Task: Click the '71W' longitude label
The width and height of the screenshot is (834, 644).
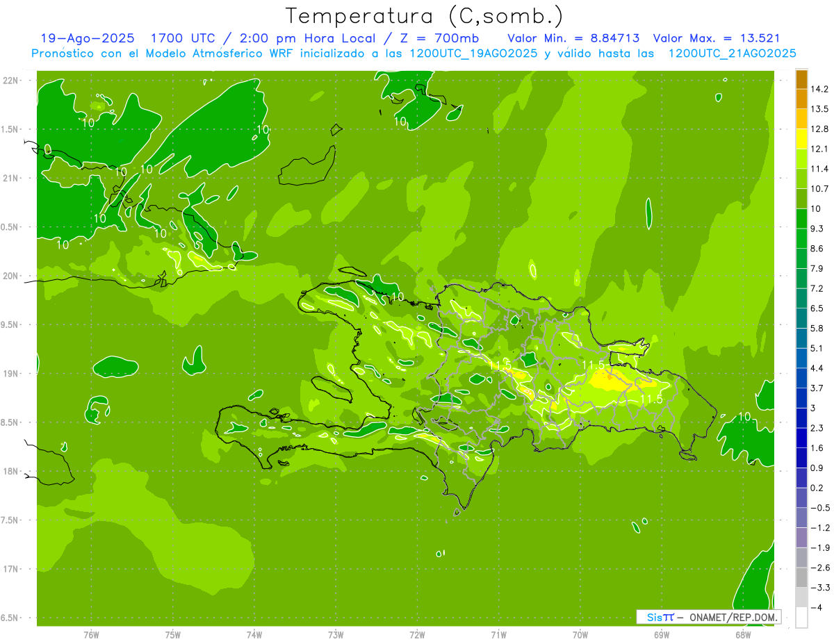Action: pyautogui.click(x=499, y=635)
